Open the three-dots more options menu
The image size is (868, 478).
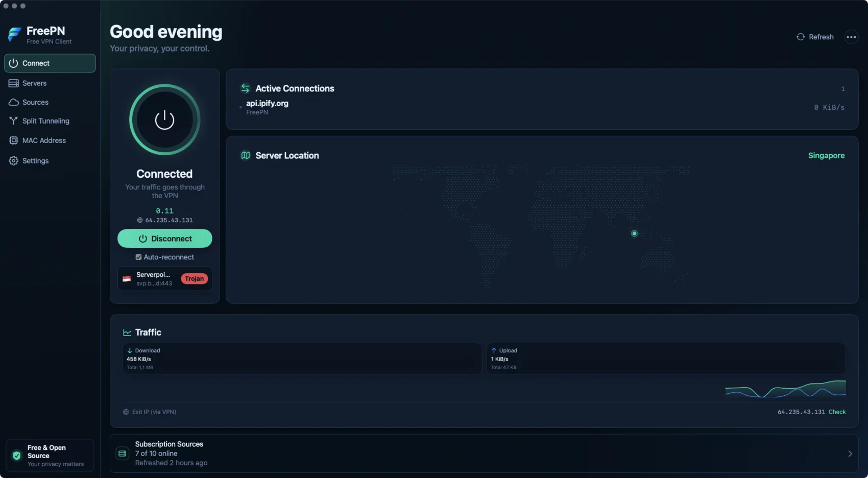[851, 37]
